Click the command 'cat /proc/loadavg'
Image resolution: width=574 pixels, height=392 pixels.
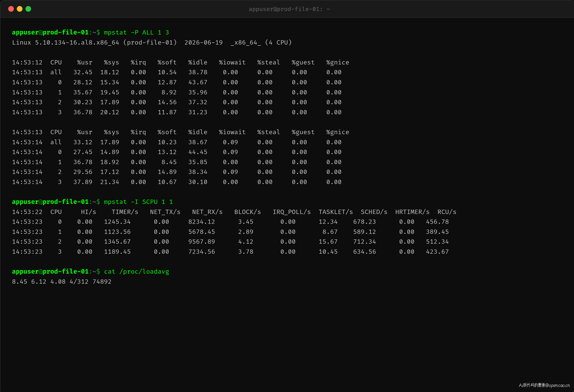[x=137, y=272]
